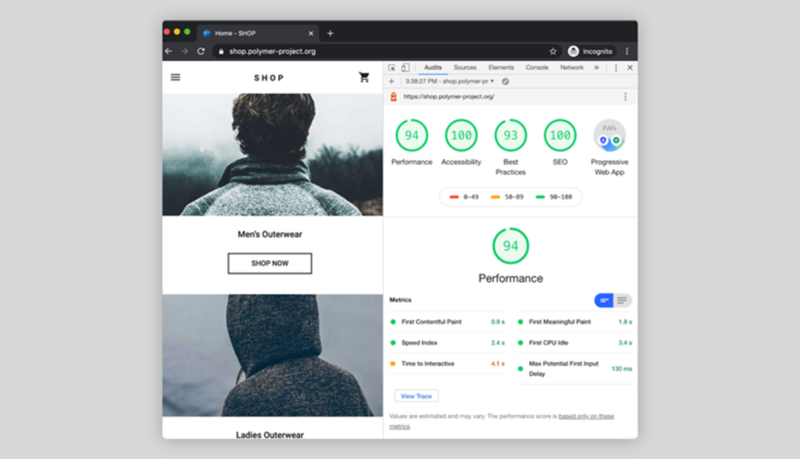Click View Trace button
Viewport: 800px width, 459px height.
(x=416, y=396)
